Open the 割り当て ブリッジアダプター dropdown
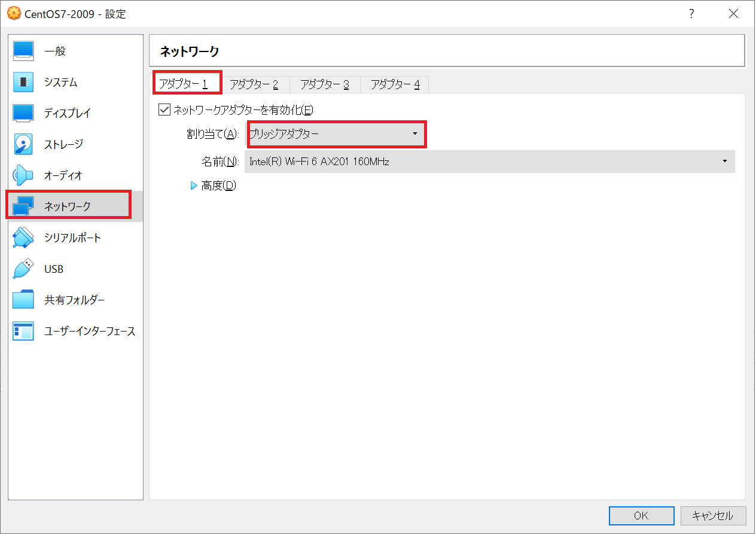Screen dimensions: 756x535 (336, 134)
